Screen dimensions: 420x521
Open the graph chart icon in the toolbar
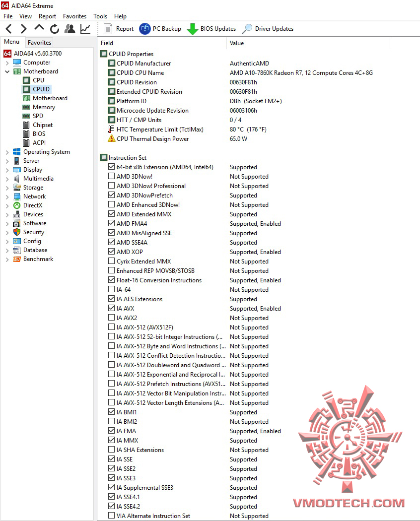(x=85, y=29)
